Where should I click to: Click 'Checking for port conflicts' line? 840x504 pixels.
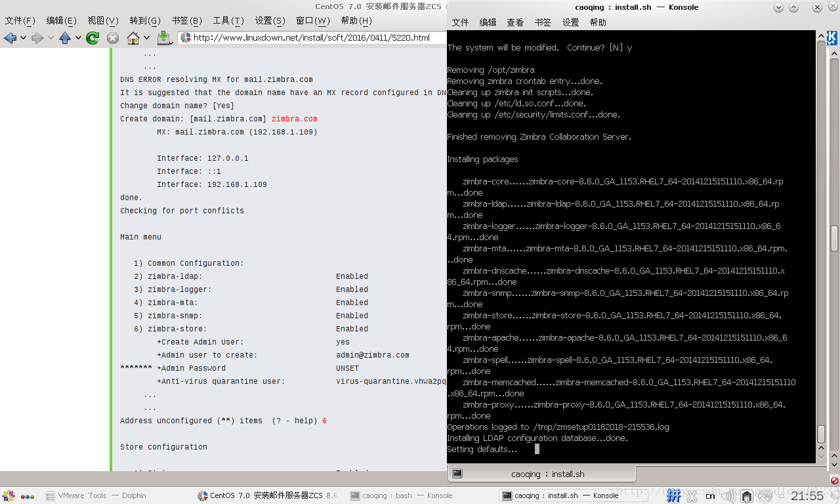182,211
